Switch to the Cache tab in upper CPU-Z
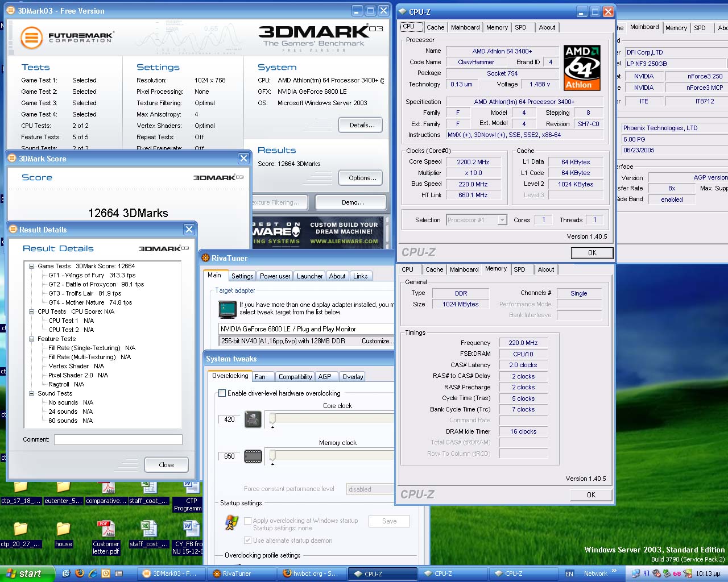 tap(435, 27)
